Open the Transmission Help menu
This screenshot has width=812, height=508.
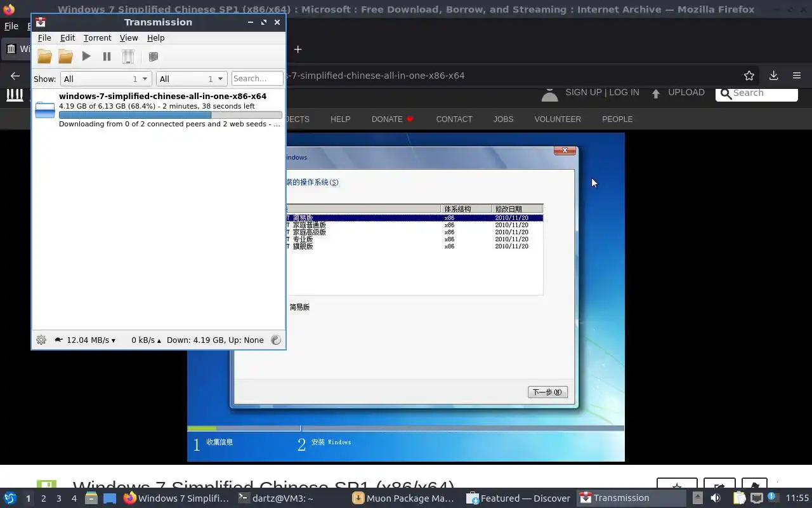[155, 38]
